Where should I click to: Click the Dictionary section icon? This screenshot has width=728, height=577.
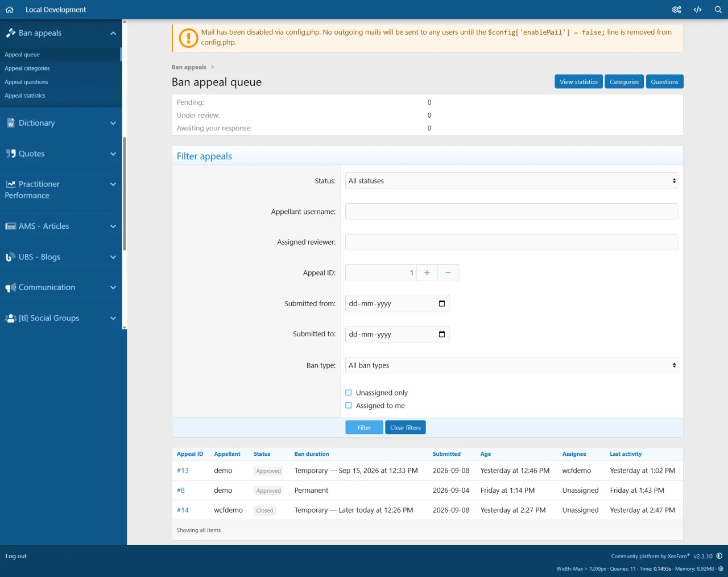[10, 123]
